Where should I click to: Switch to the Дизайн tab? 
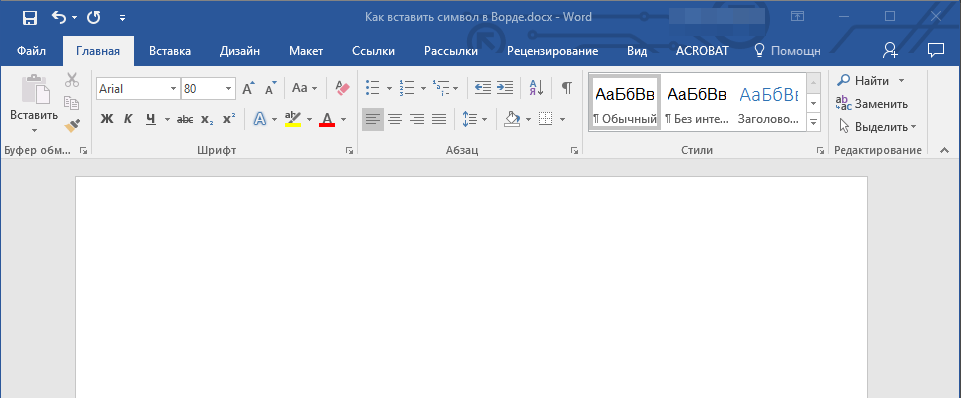tap(240, 51)
